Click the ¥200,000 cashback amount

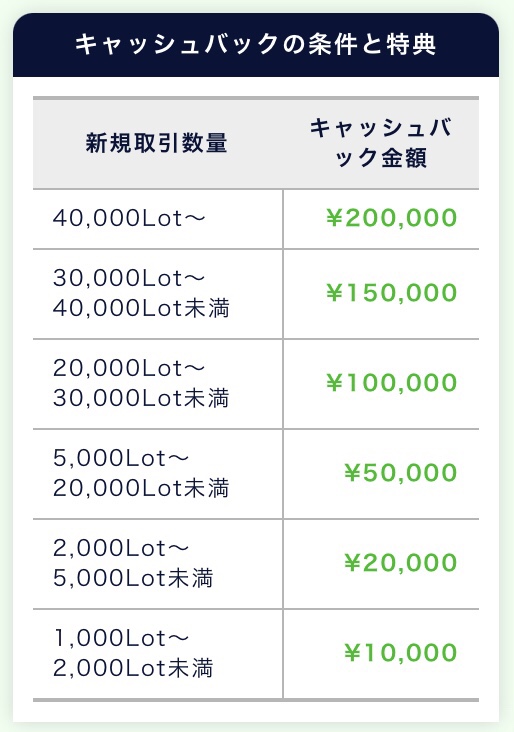tap(391, 218)
